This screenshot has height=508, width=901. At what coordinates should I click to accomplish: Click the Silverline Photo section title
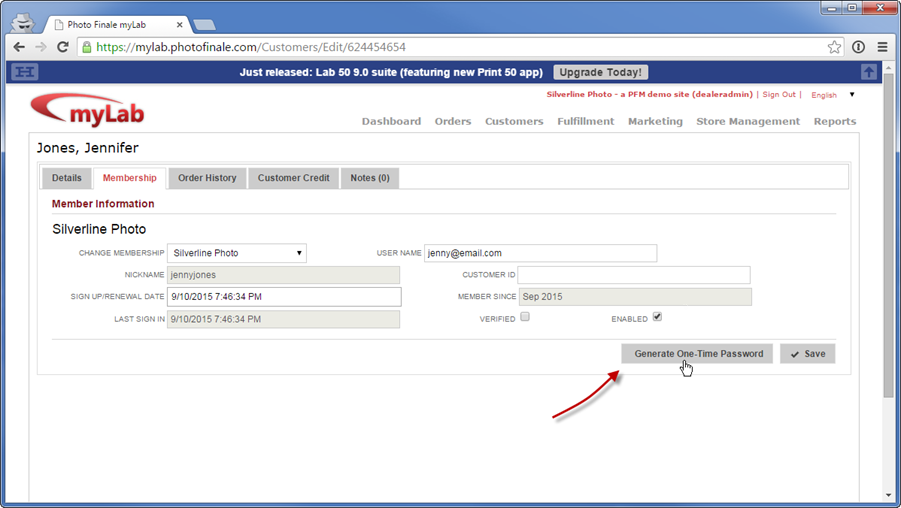pyautogui.click(x=99, y=229)
